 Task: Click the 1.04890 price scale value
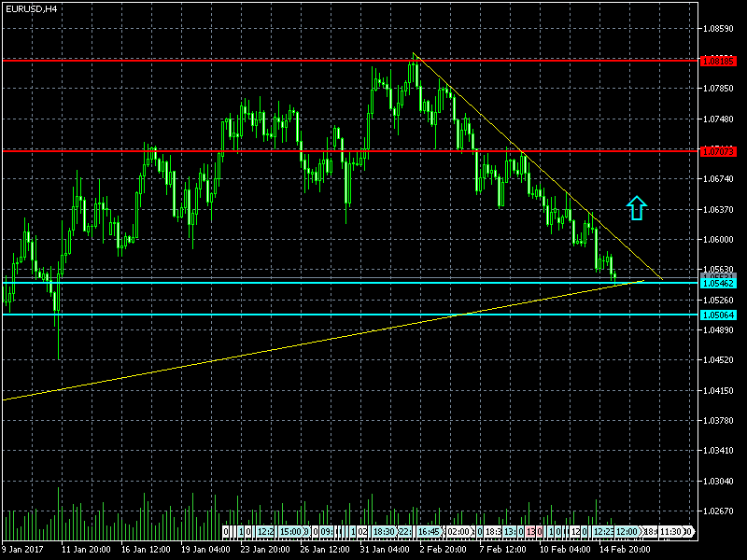718,330
